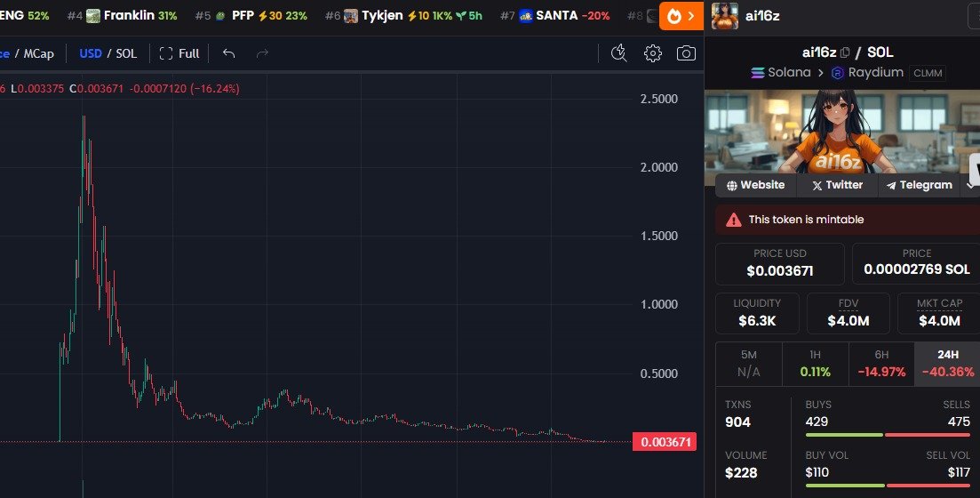Select the 24H timeframe tab
The height and width of the screenshot is (498, 980).
[x=947, y=364]
